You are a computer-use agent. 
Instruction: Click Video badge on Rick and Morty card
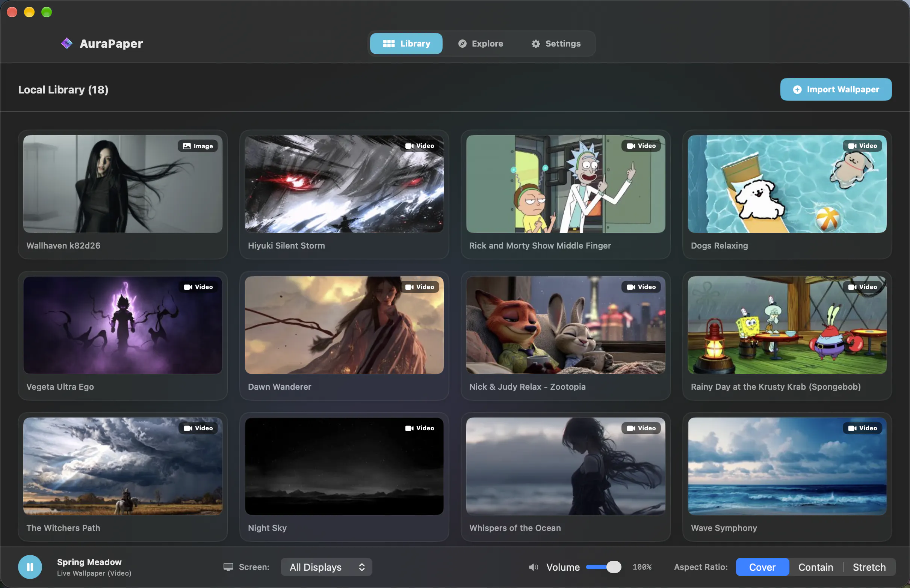point(641,146)
